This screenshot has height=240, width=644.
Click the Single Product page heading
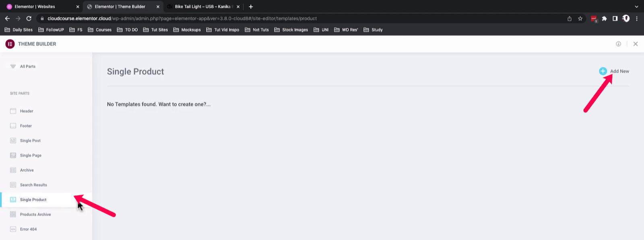(135, 72)
